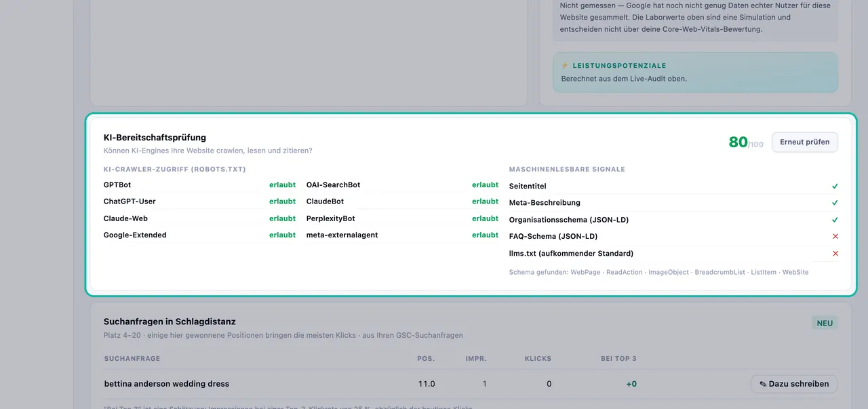Image resolution: width=868 pixels, height=409 pixels.
Task: Click the SUCHANFRAGE column header
Action: click(132, 358)
